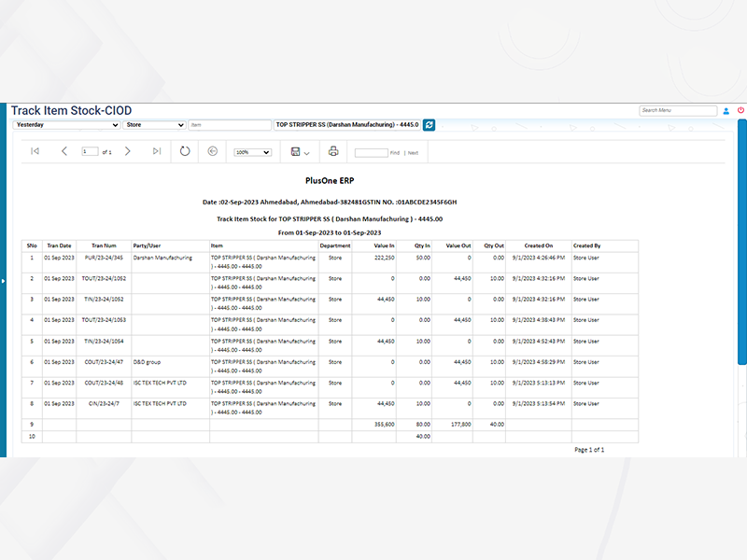Open the Store department dropdown

154,124
